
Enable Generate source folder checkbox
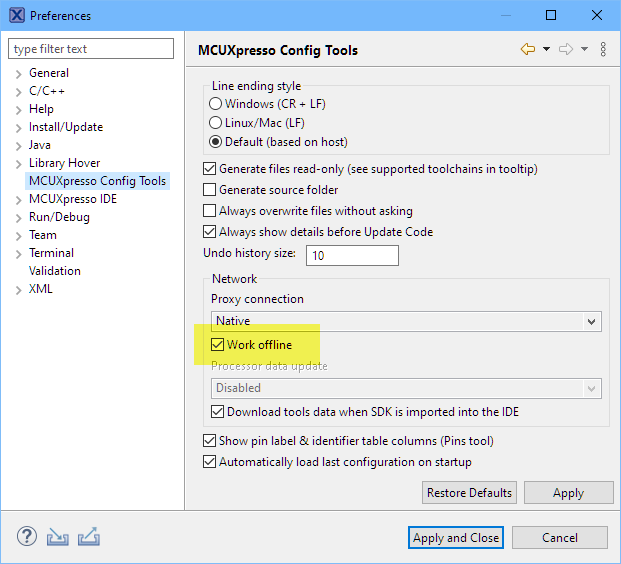(x=209, y=190)
